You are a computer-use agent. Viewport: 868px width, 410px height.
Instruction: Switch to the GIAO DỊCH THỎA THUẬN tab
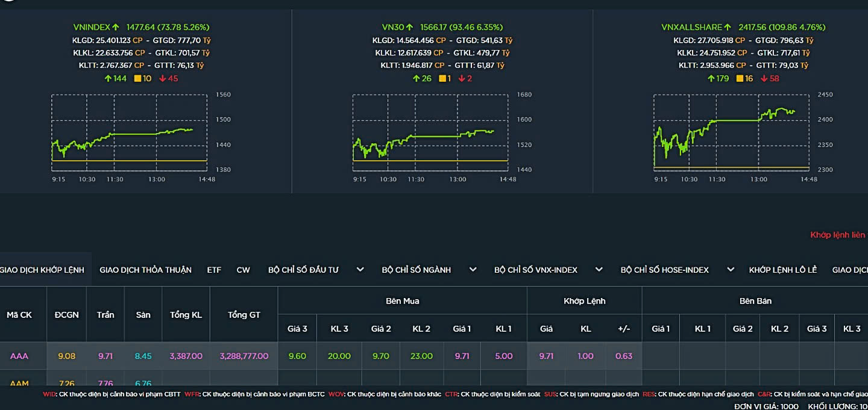(x=145, y=270)
